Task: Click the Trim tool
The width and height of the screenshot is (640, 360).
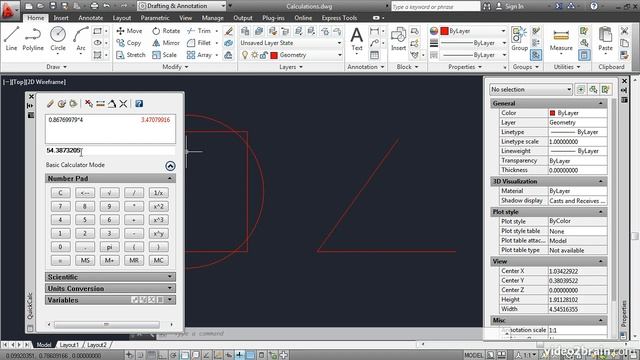Action: pyautogui.click(x=199, y=31)
